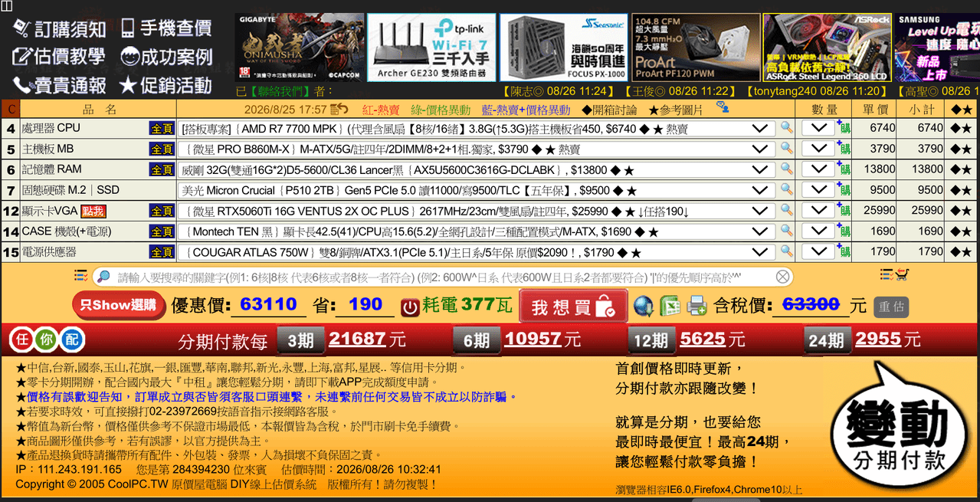Image resolution: width=980 pixels, height=502 pixels.
Task: Click the 3期 installment amount 21687
Action: click(x=359, y=339)
